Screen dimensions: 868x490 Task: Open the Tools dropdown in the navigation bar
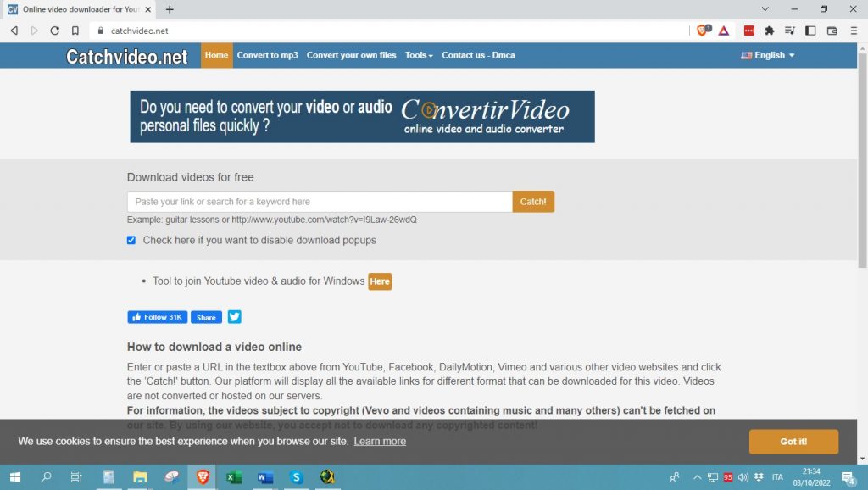point(419,54)
